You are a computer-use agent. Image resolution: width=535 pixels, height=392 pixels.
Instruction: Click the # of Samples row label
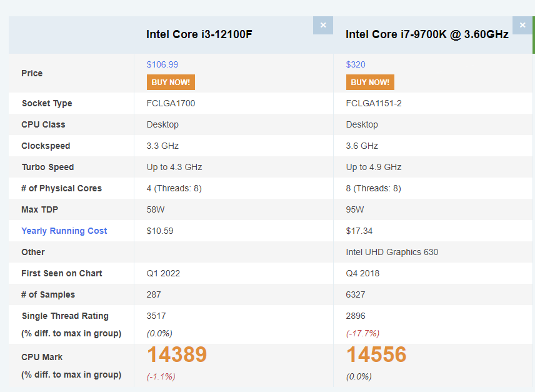48,294
